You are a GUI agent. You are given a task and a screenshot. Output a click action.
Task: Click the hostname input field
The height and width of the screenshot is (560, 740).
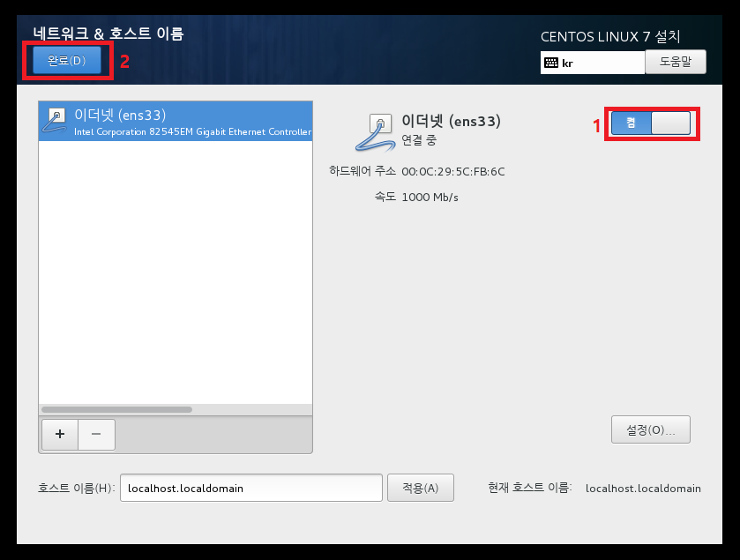251,488
